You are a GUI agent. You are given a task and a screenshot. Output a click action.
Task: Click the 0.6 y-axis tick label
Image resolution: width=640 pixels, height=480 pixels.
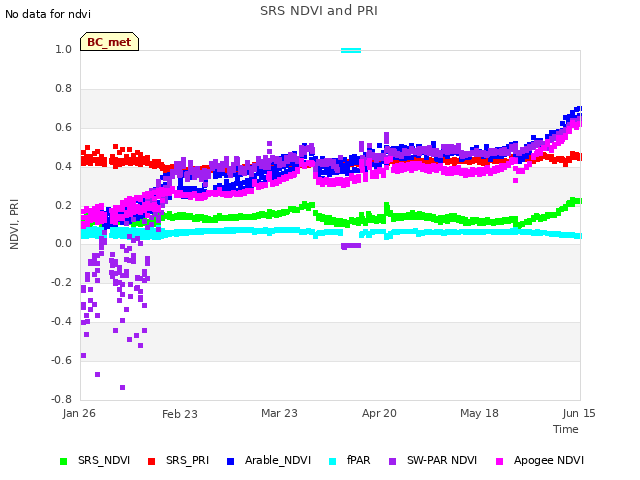(x=64, y=127)
